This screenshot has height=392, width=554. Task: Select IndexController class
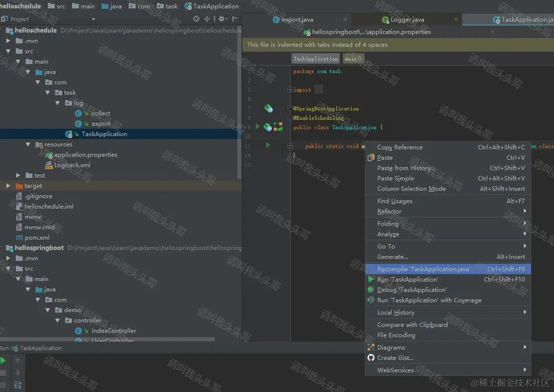[114, 330]
